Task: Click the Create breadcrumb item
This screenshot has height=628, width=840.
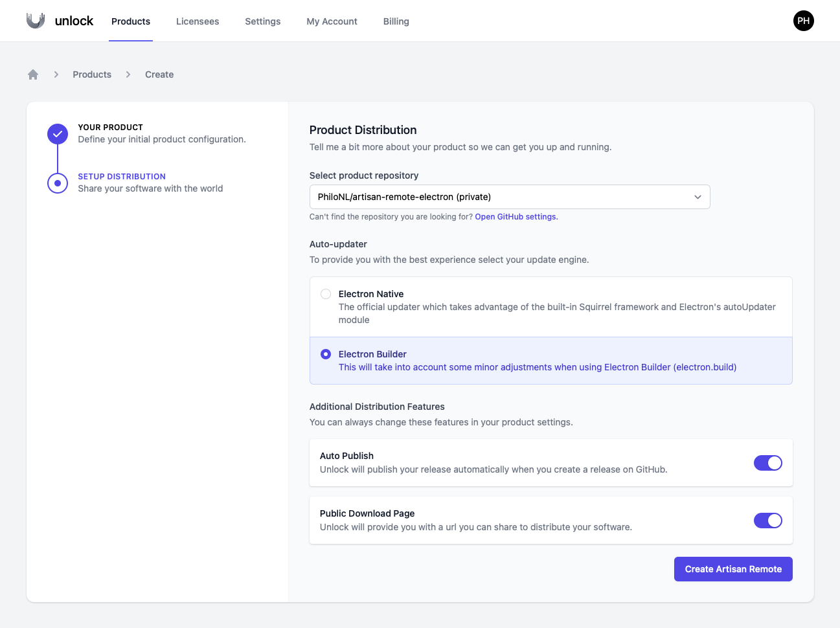Action: 159,74
